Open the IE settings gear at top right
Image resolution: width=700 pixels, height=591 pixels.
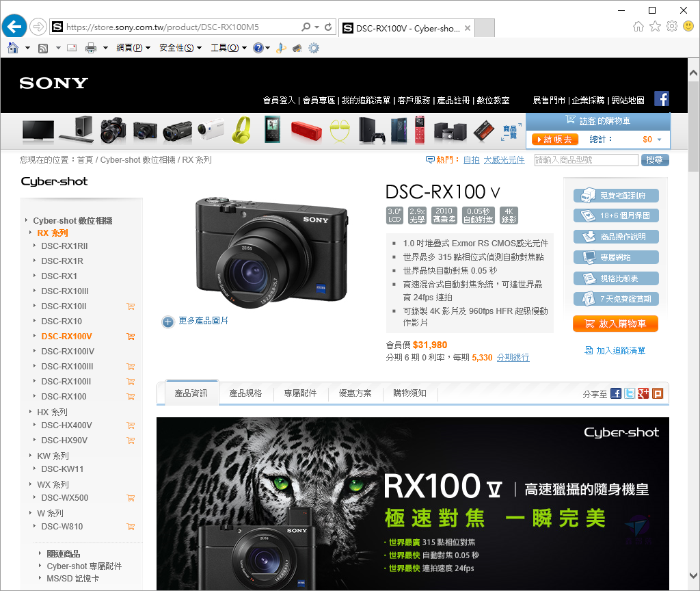pos(672,27)
